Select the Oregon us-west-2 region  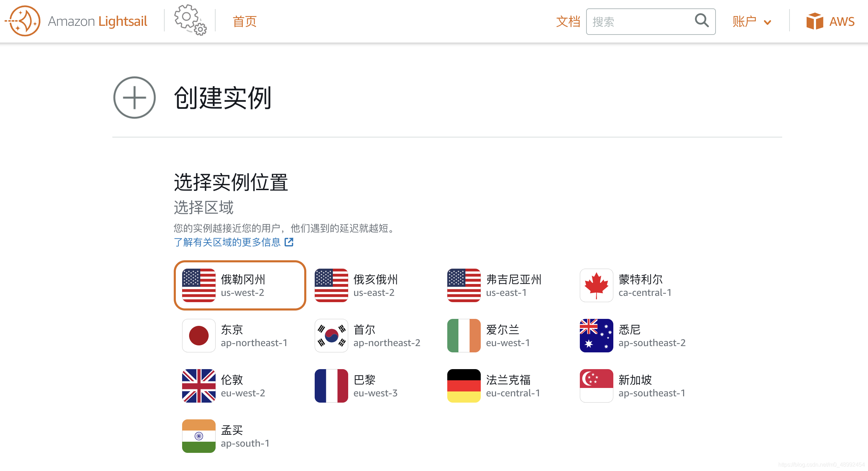click(240, 285)
